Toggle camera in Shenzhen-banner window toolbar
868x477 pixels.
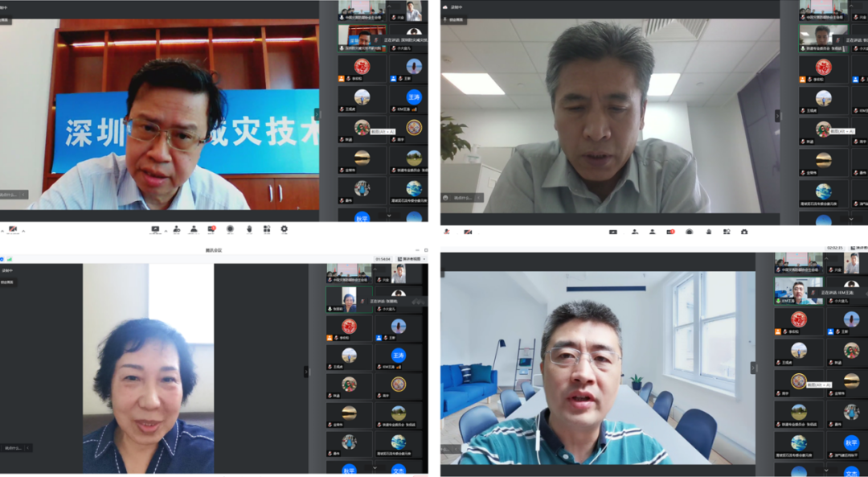12,230
